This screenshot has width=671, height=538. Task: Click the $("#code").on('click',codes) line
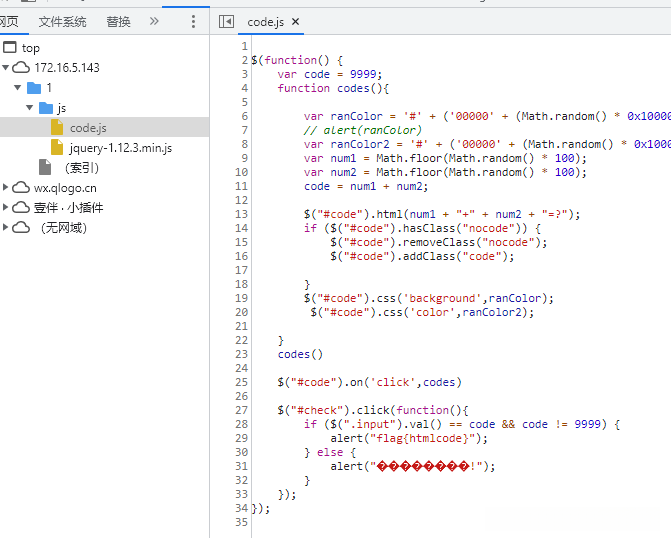(x=369, y=382)
